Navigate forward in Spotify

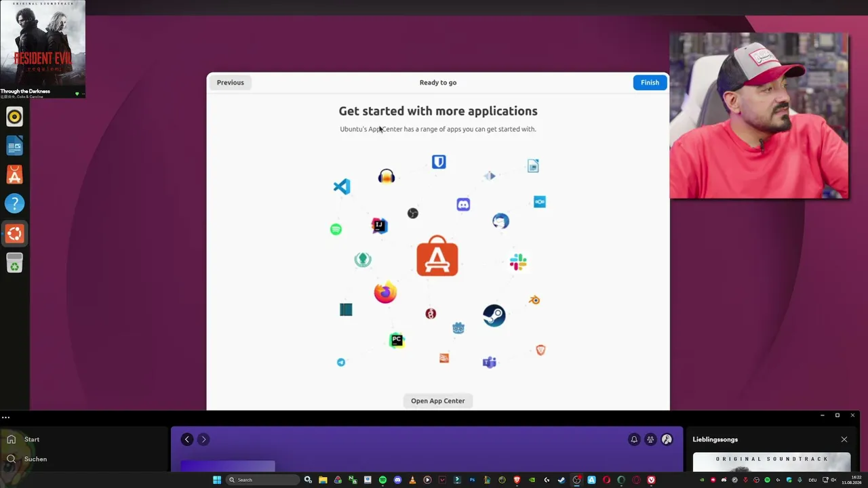[x=203, y=439]
